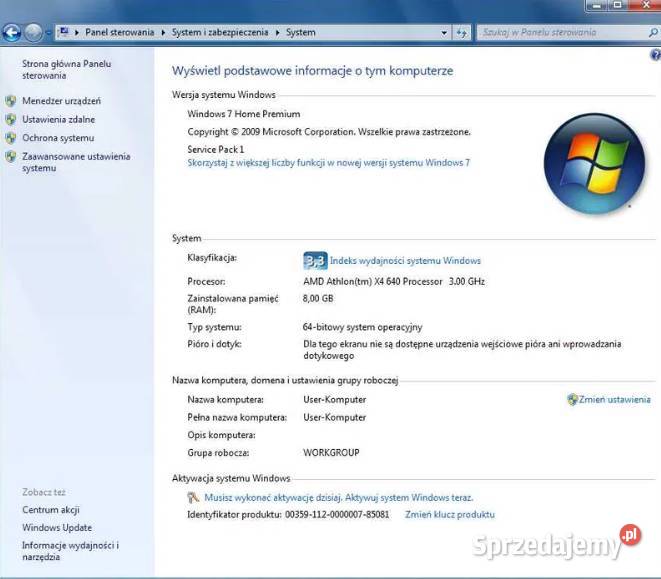The image size is (661, 579).
Task: Click Zmień klucz produktu link
Action: click(x=450, y=514)
